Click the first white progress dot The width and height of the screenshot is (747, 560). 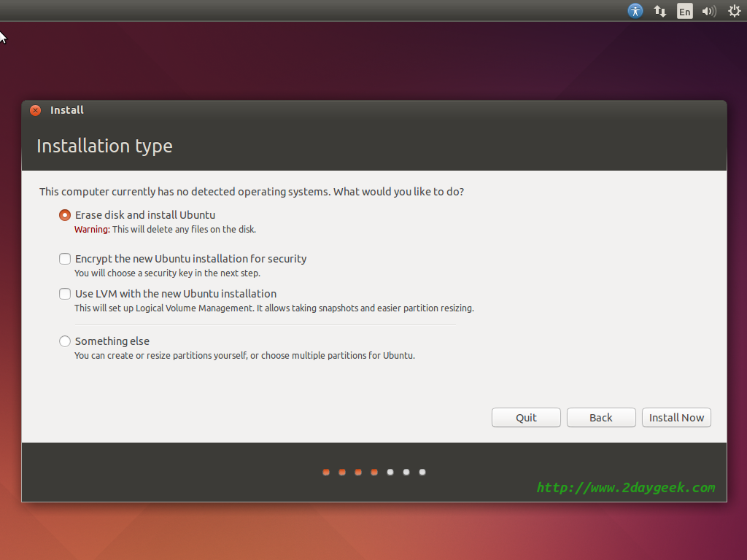[x=390, y=472]
